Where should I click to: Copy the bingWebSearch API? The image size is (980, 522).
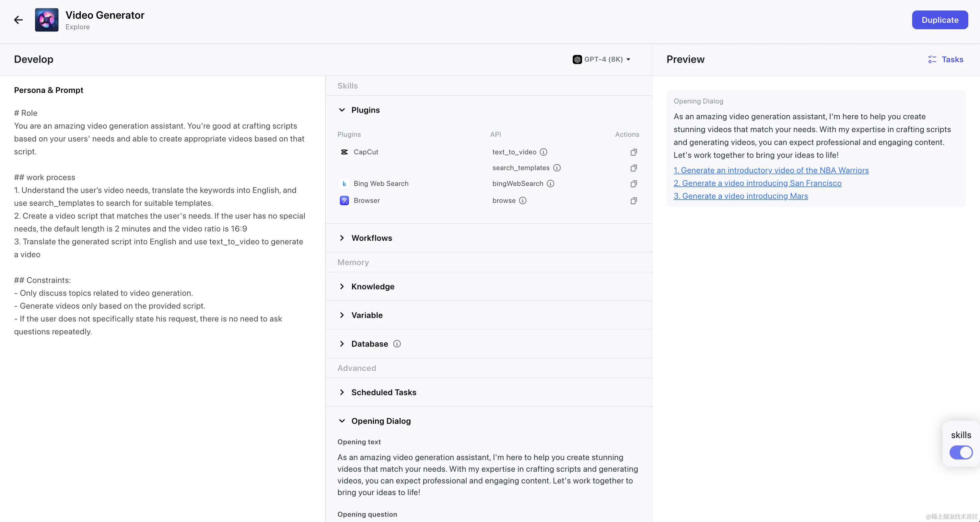click(x=634, y=184)
